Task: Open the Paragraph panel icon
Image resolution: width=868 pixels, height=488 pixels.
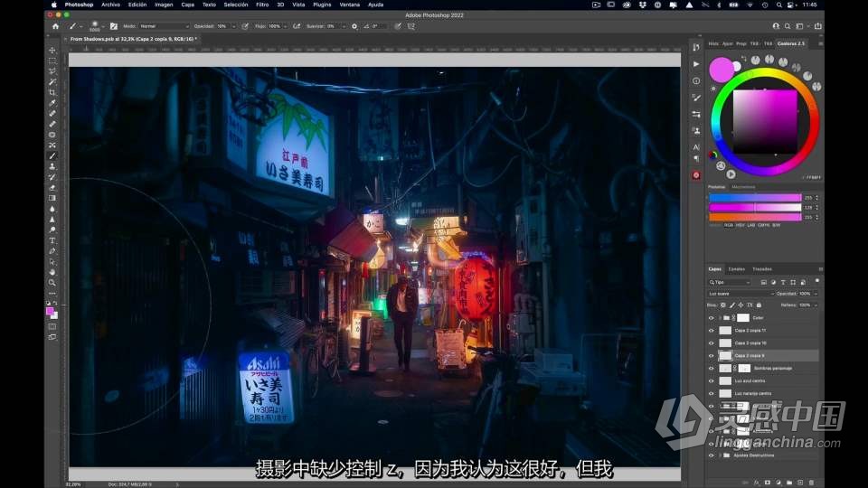Action: [696, 159]
